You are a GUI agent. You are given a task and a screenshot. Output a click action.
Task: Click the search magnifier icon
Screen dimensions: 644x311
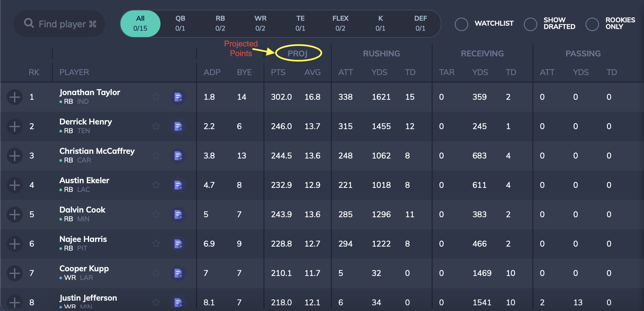(x=29, y=23)
